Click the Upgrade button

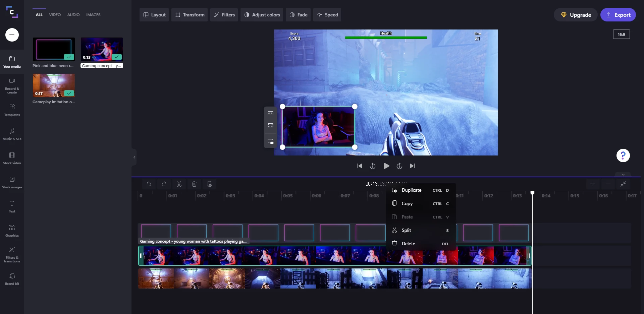pyautogui.click(x=576, y=15)
